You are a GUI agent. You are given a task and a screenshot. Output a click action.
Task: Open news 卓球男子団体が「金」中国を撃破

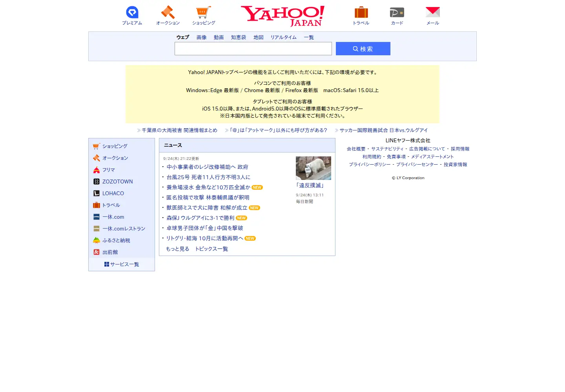tap(205, 228)
